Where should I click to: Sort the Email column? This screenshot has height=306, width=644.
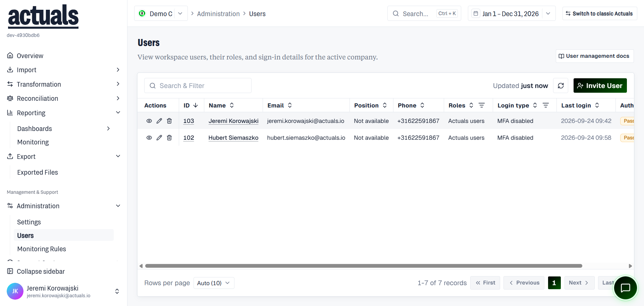(290, 105)
